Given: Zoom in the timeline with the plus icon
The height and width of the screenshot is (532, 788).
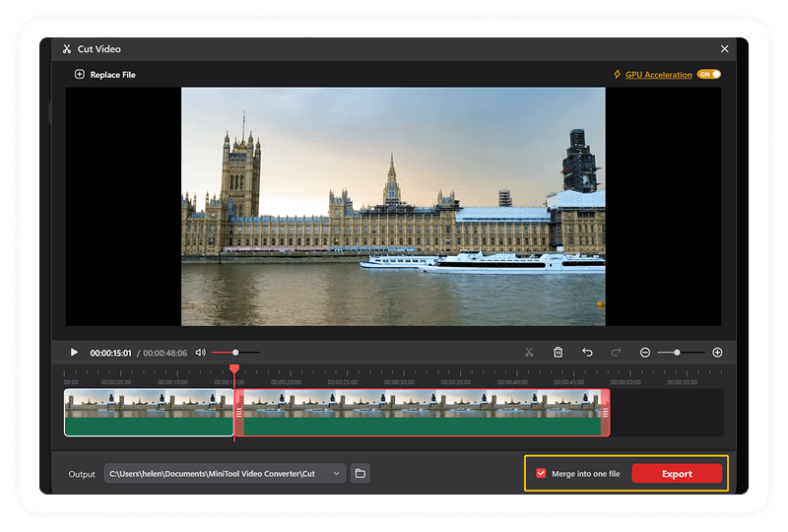Looking at the screenshot, I should pyautogui.click(x=717, y=353).
